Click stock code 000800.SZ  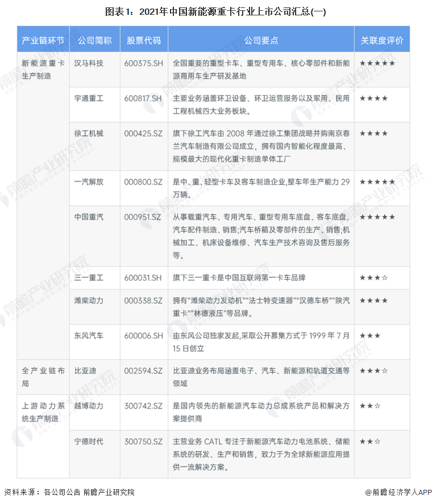143,182
